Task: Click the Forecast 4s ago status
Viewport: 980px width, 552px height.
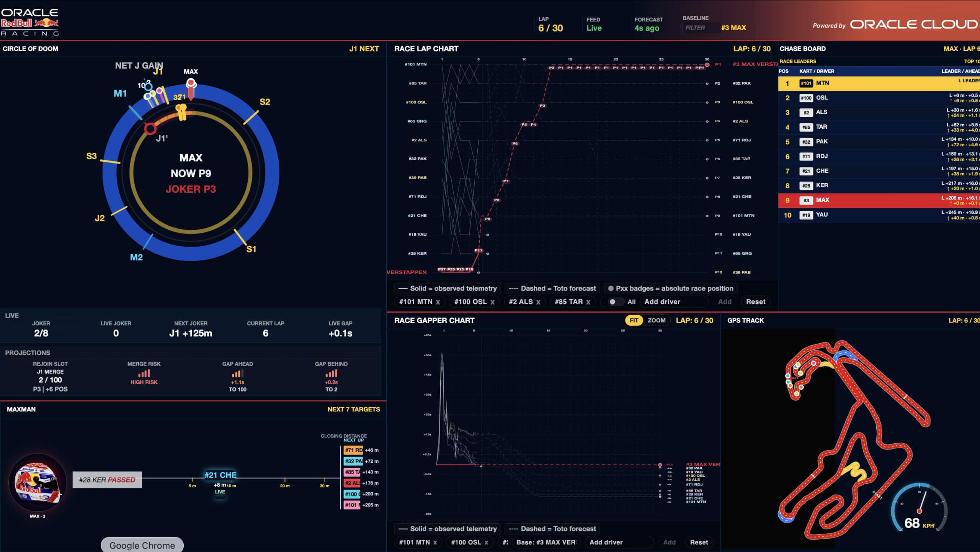Action: (x=647, y=28)
